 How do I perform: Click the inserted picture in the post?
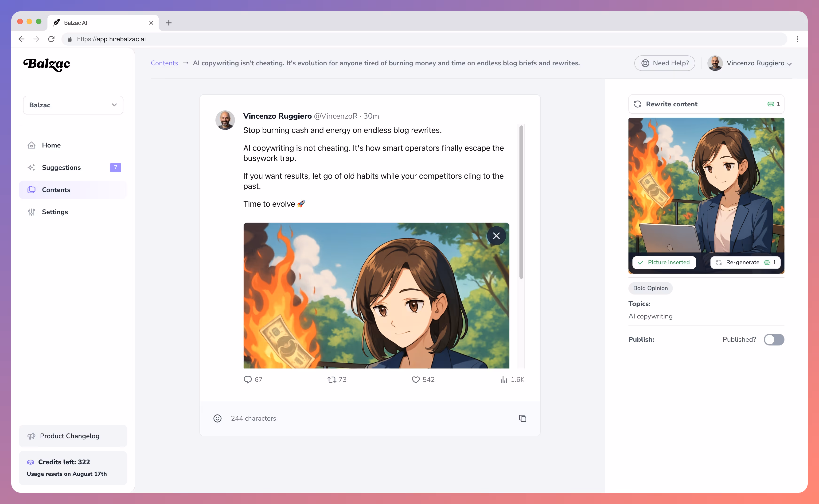[x=376, y=296]
